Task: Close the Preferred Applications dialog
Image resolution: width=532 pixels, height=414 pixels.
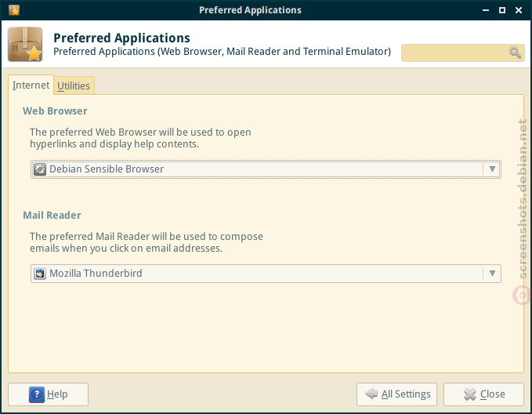Action: pos(483,394)
